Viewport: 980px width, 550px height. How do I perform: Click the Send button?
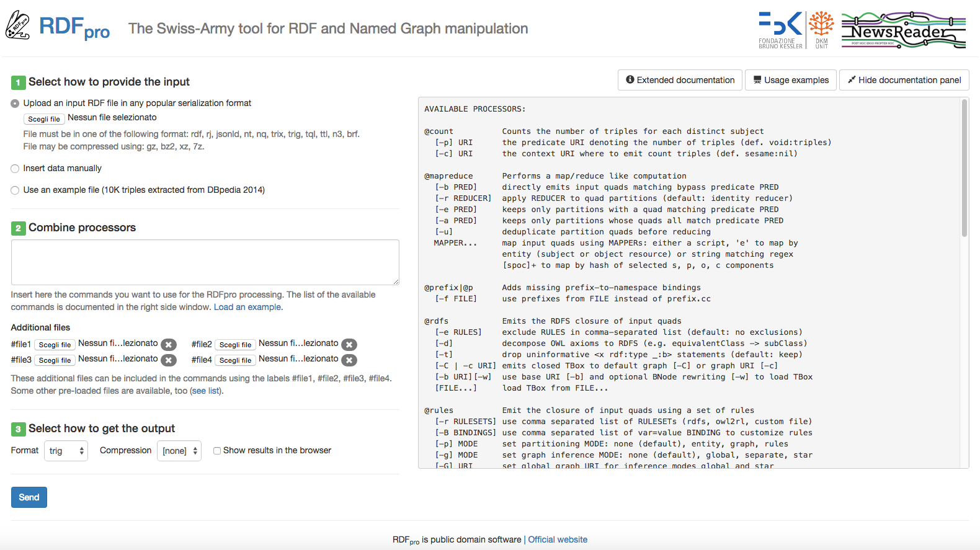(x=29, y=497)
